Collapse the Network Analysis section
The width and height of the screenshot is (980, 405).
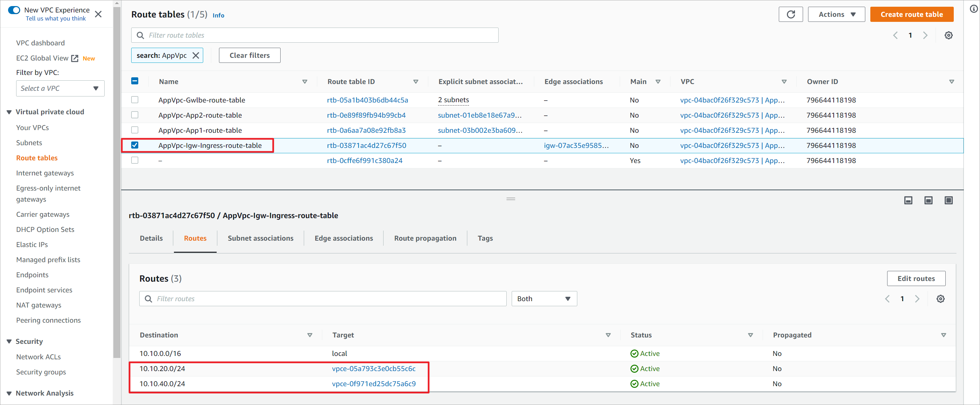tap(9, 394)
